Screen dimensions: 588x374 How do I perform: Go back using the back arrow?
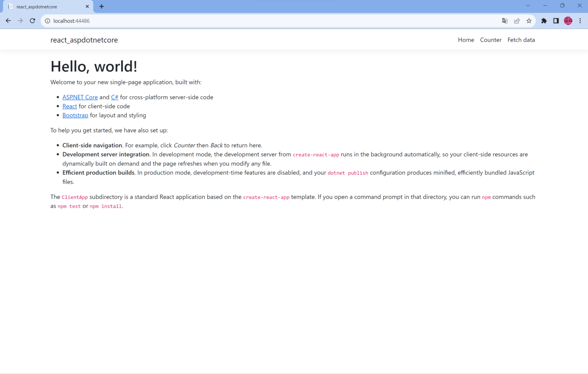(8, 21)
